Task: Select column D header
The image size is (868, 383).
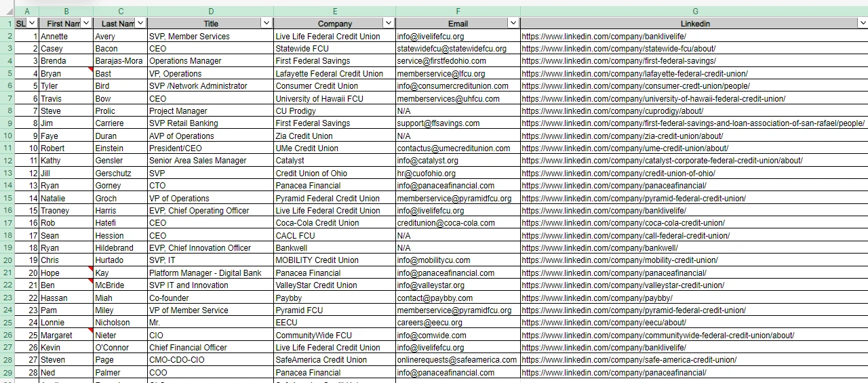Action: [211, 12]
